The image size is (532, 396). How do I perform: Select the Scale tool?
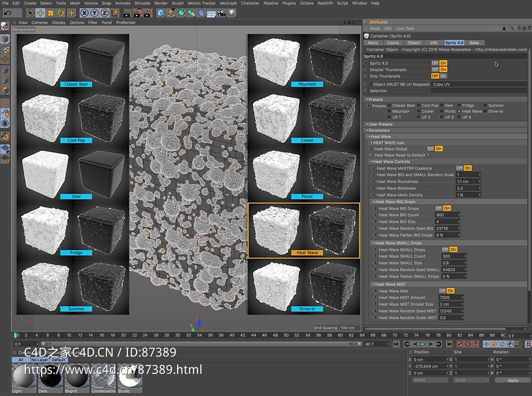(x=50, y=12)
